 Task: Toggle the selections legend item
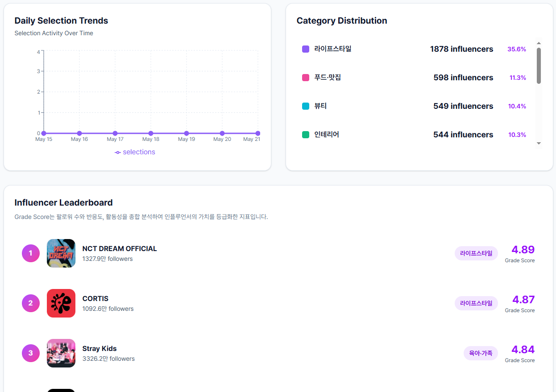click(x=135, y=152)
